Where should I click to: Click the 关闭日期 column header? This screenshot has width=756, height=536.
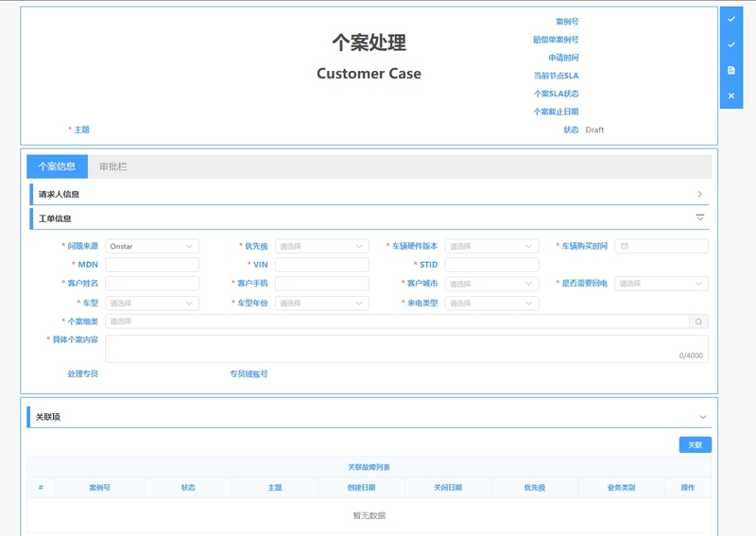point(448,487)
